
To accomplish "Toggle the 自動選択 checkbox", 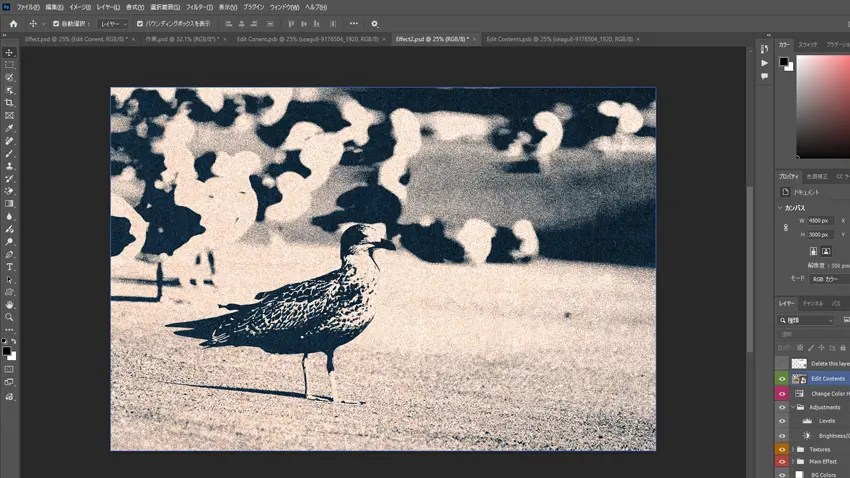I will [56, 23].
